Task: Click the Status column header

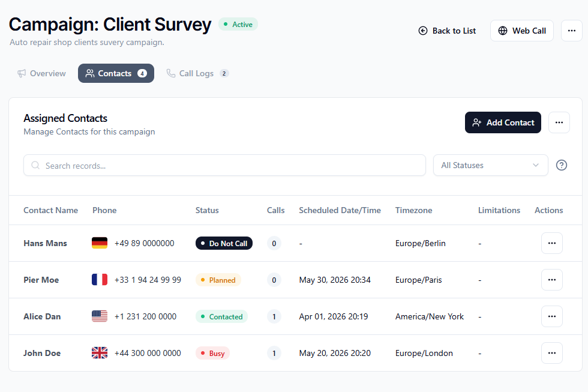Action: coord(207,211)
